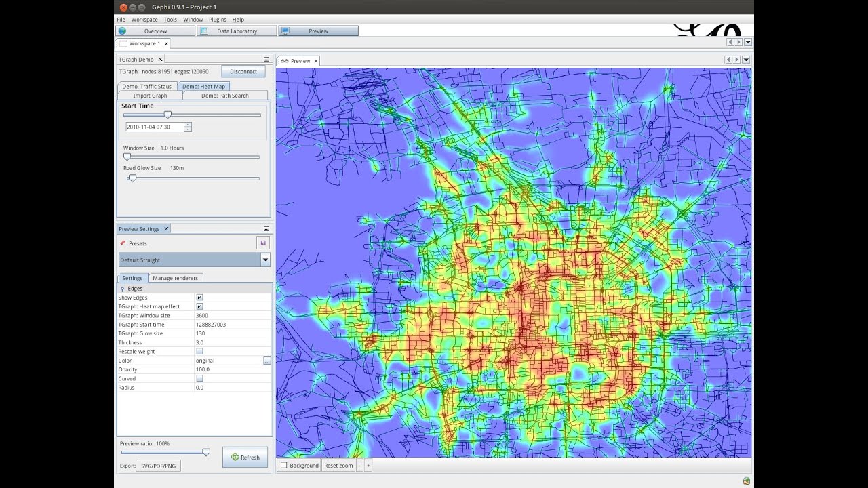Click the Preview perspective button
Viewport: 868px width, 488px height.
coord(318,31)
